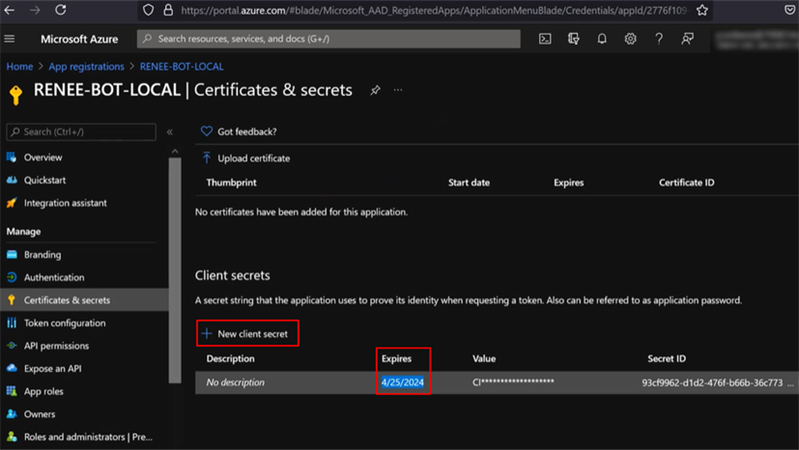This screenshot has width=799, height=450.
Task: Collapse the sidebar with the double chevron
Action: [170, 132]
